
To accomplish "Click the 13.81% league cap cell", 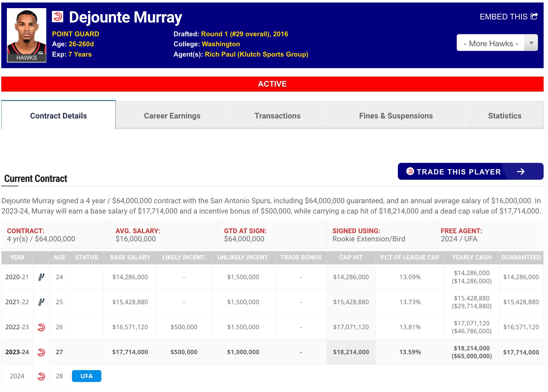I will point(410,327).
